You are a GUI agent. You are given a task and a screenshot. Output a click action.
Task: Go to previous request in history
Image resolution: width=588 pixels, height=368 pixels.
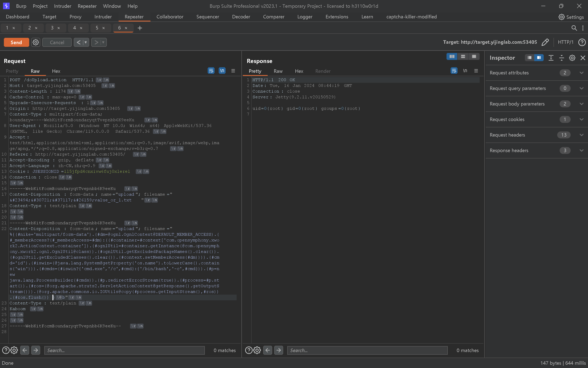tap(78, 42)
